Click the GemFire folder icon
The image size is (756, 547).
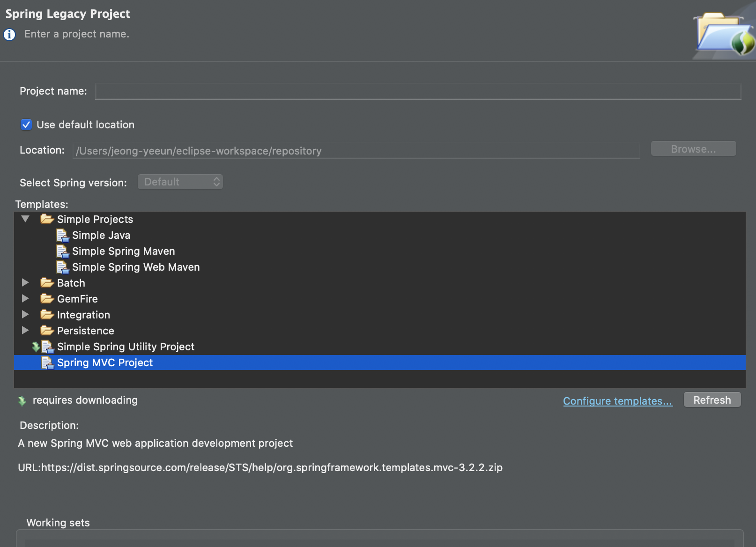point(47,298)
